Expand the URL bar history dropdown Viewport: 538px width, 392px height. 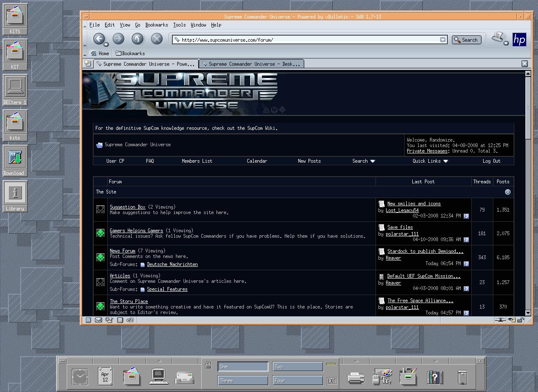coord(443,40)
